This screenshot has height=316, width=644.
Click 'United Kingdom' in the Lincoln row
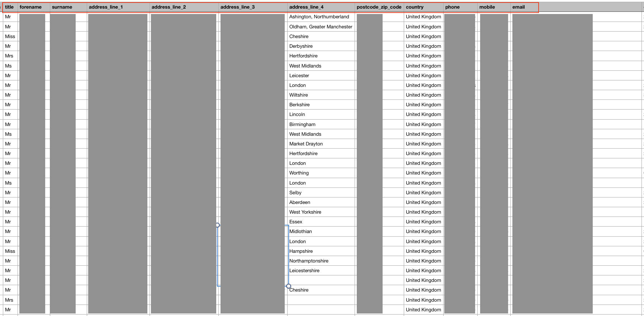click(423, 114)
